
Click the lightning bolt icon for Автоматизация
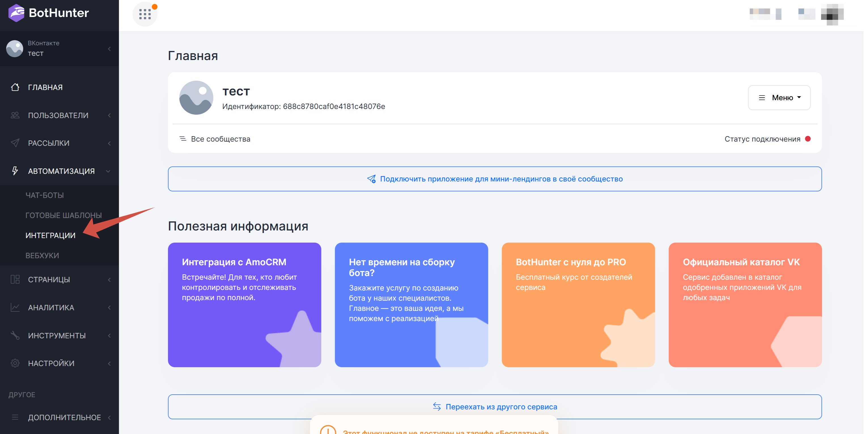pos(15,171)
